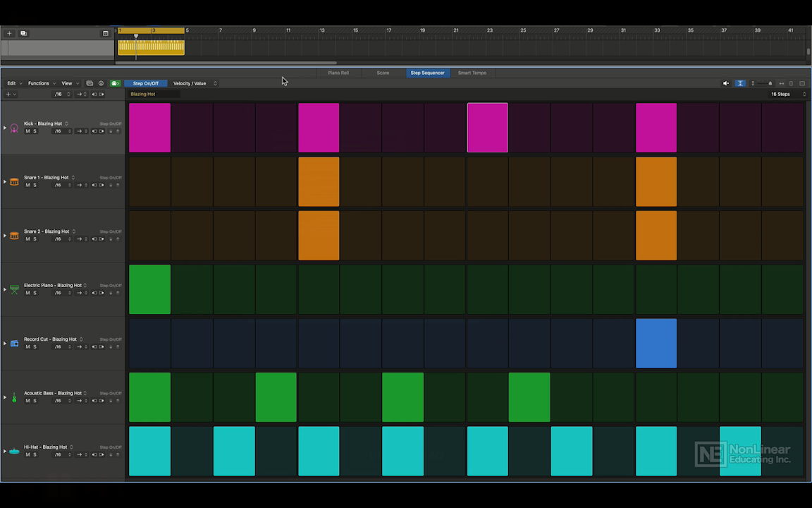Open the Smart Tempo tab
The width and height of the screenshot is (812, 508).
click(472, 73)
